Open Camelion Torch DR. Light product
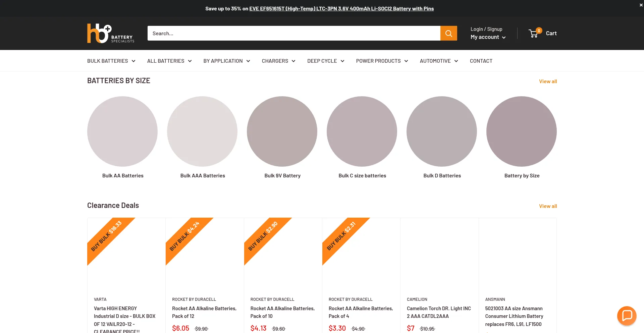 click(439, 312)
